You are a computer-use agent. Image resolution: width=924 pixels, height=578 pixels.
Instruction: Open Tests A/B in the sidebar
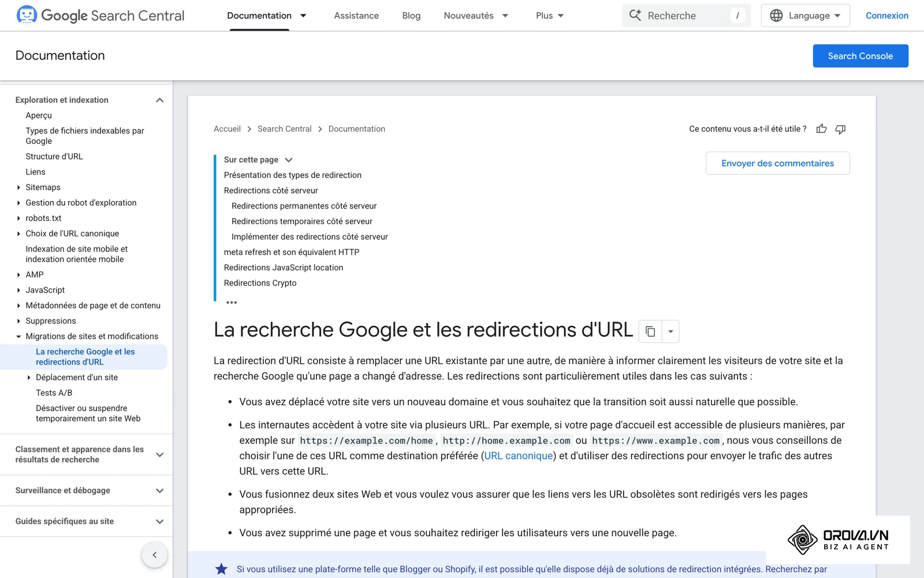coord(54,392)
